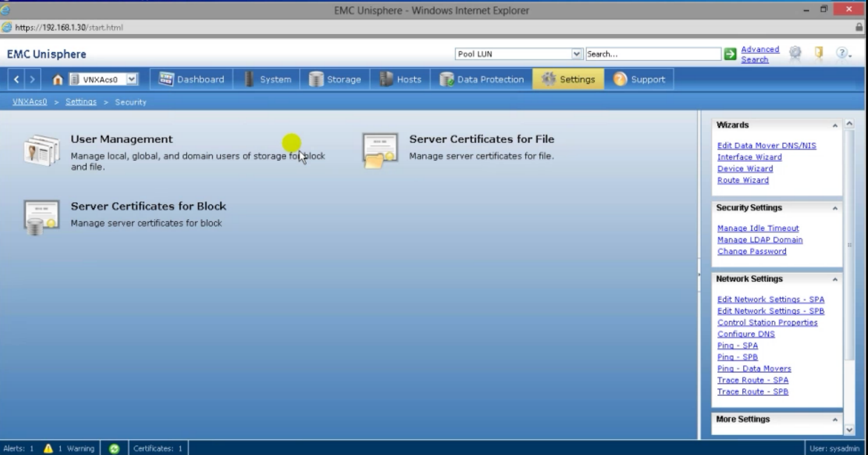Close the Internet Explorer window
Screen dimensions: 868x455
[x=849, y=9]
